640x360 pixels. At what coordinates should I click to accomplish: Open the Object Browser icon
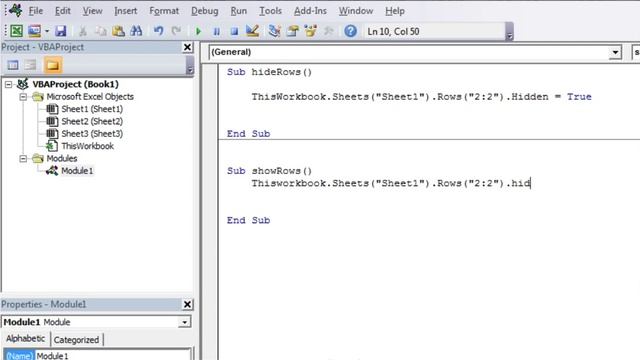(310, 31)
